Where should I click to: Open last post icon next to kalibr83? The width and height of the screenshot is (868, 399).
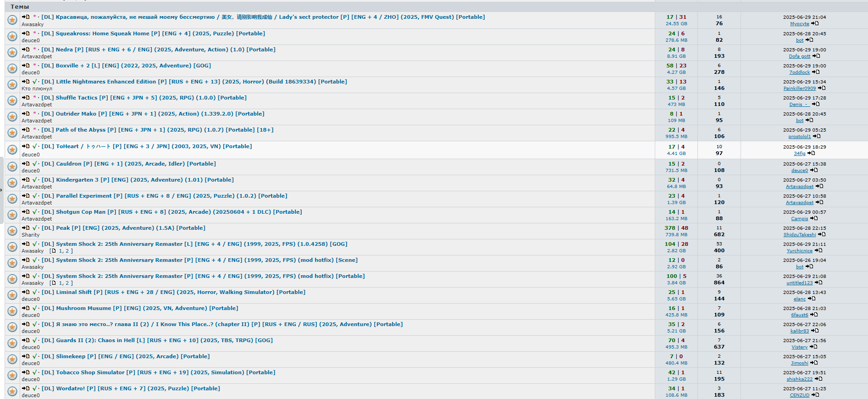pyautogui.click(x=815, y=331)
